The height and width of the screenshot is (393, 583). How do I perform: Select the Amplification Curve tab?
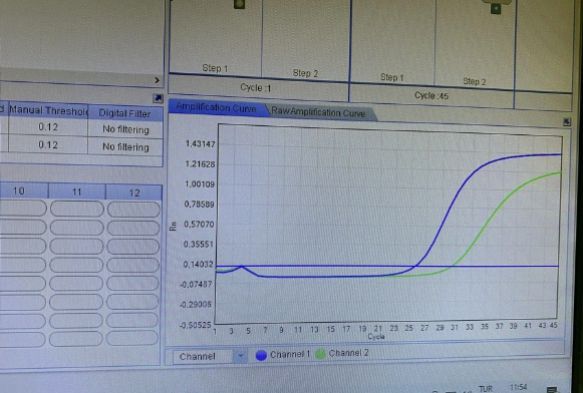pyautogui.click(x=216, y=108)
